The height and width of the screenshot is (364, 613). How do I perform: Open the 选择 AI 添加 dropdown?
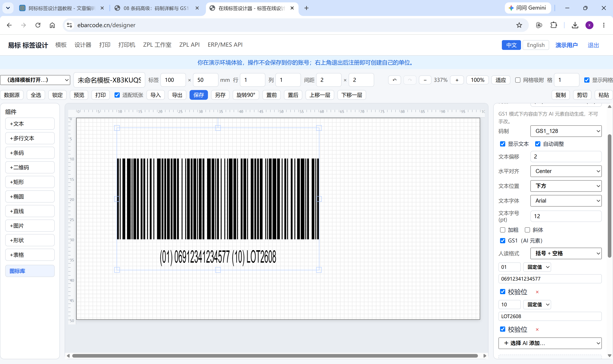(550, 343)
